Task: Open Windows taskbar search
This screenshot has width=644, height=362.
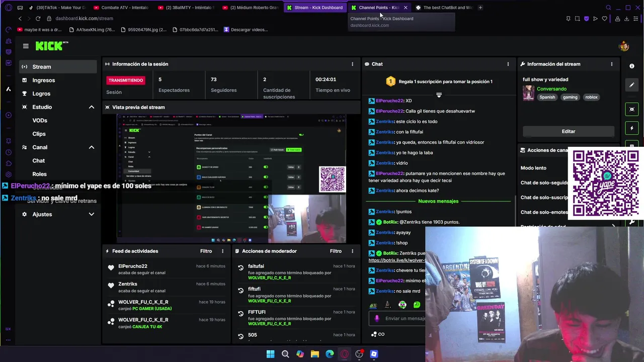Action: [285, 354]
